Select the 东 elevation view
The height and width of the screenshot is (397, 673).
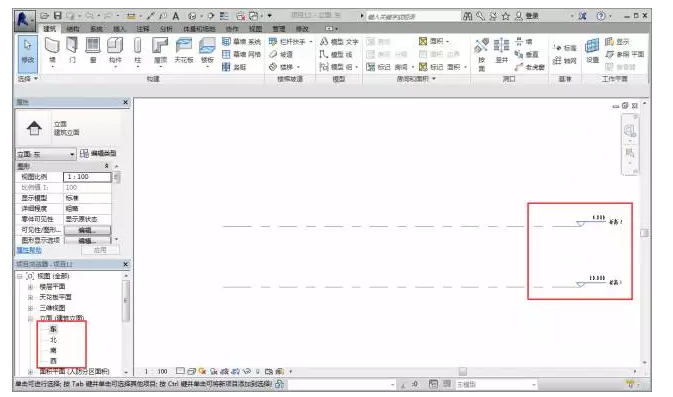click(x=53, y=329)
